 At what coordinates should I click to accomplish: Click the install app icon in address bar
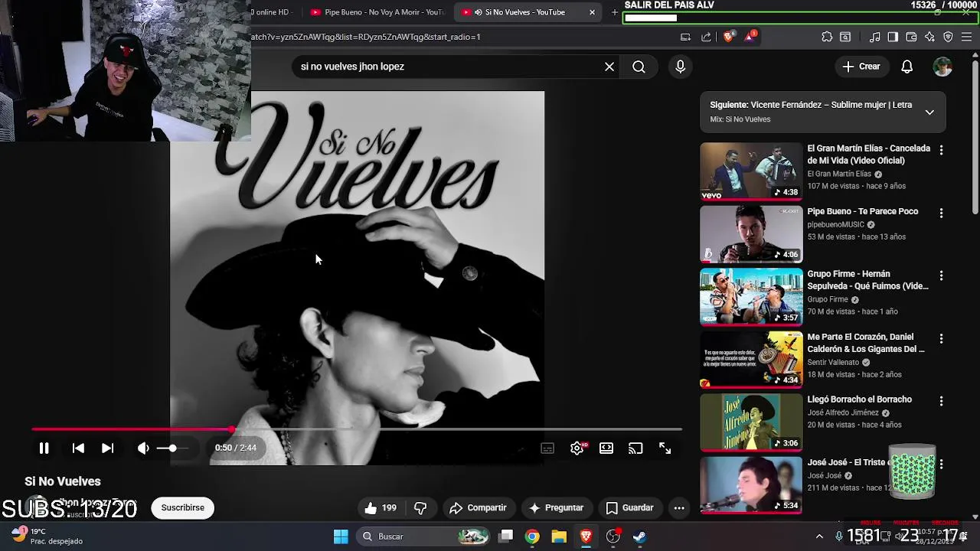(685, 37)
